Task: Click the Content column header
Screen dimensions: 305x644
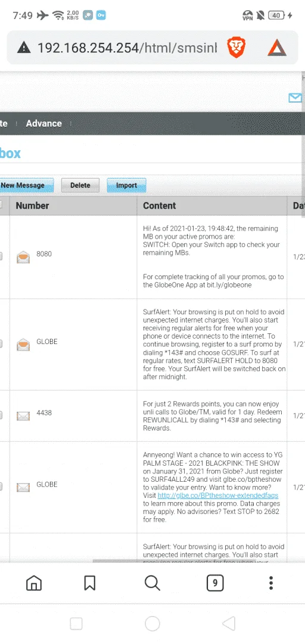Action: coord(159,206)
